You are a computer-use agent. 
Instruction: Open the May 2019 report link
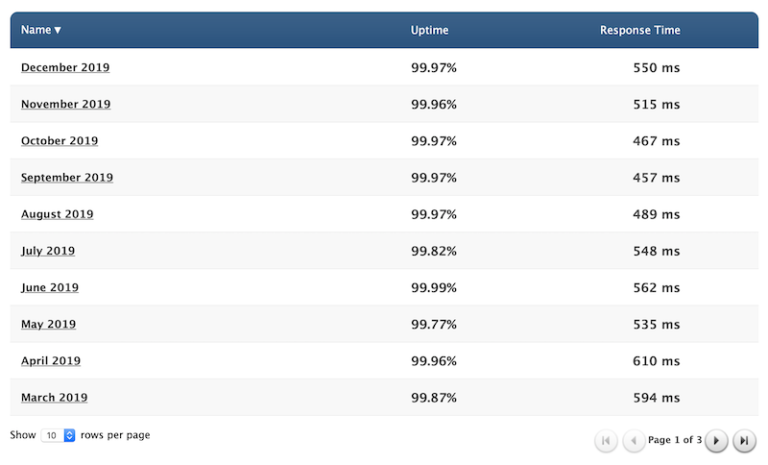(48, 324)
